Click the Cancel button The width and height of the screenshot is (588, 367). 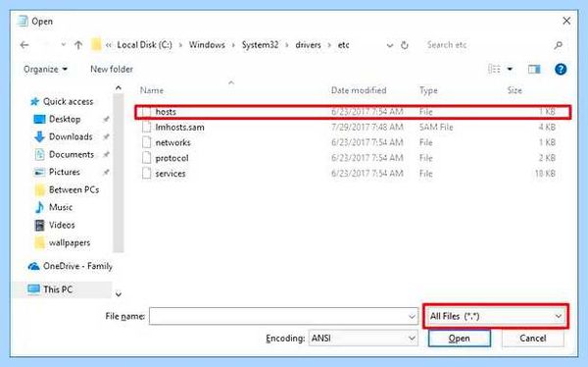tap(532, 339)
